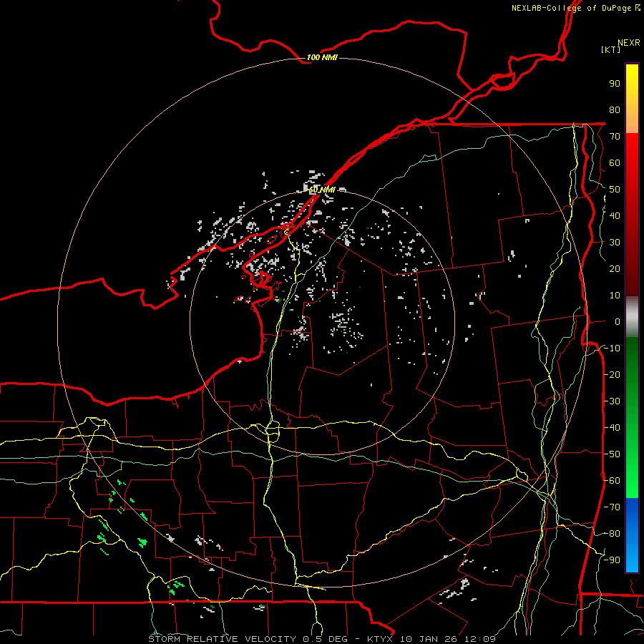Click the NEXR label above the color scale

point(628,43)
